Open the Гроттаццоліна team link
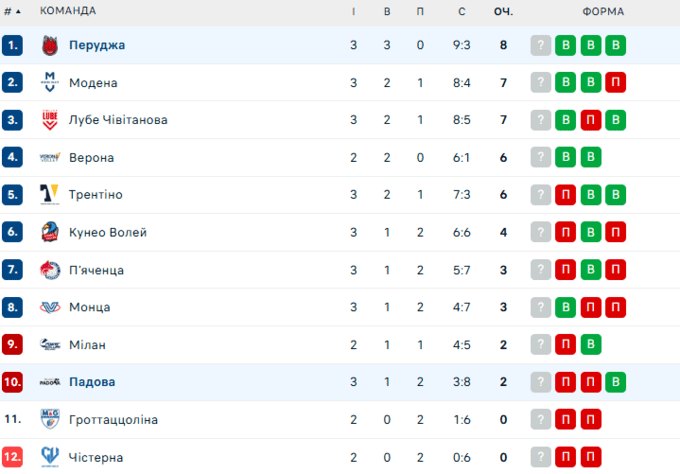The image size is (680, 474). [113, 420]
